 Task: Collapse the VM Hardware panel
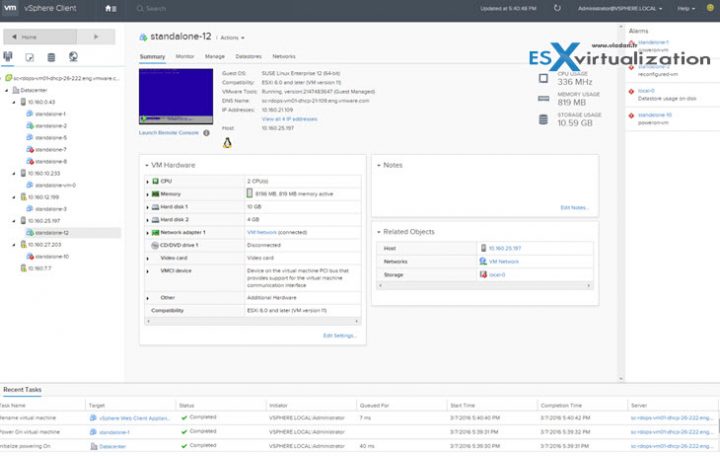tap(147, 165)
